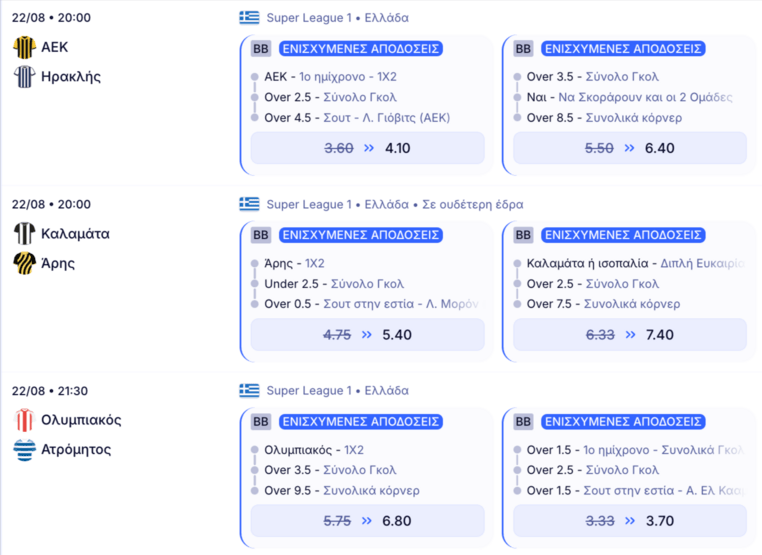762x555 pixels.
Task: Choose the 3.70 boosted odds selection
Action: (630, 520)
